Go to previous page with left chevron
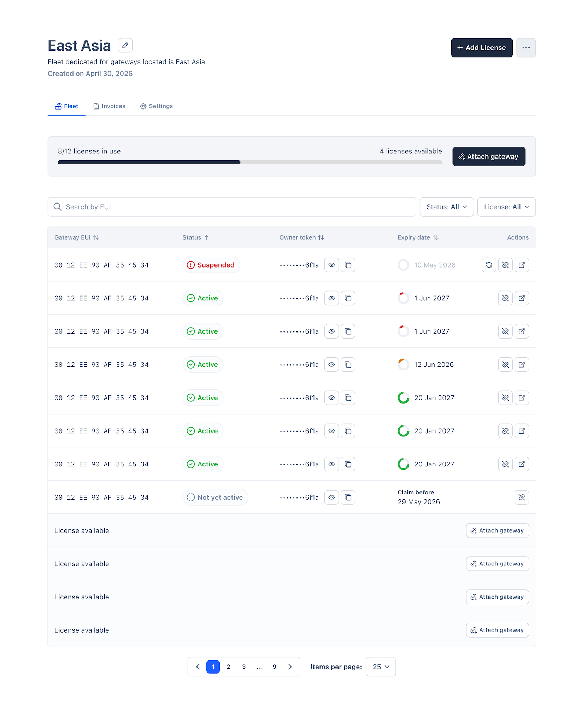The width and height of the screenshot is (576, 728). tap(198, 667)
